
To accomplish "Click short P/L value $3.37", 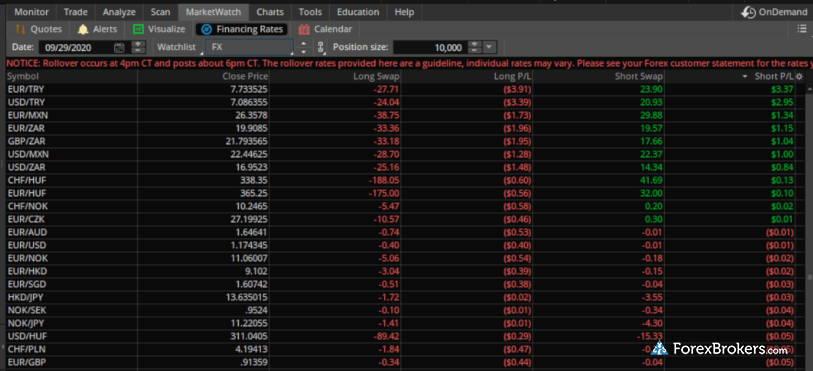I will [x=782, y=89].
